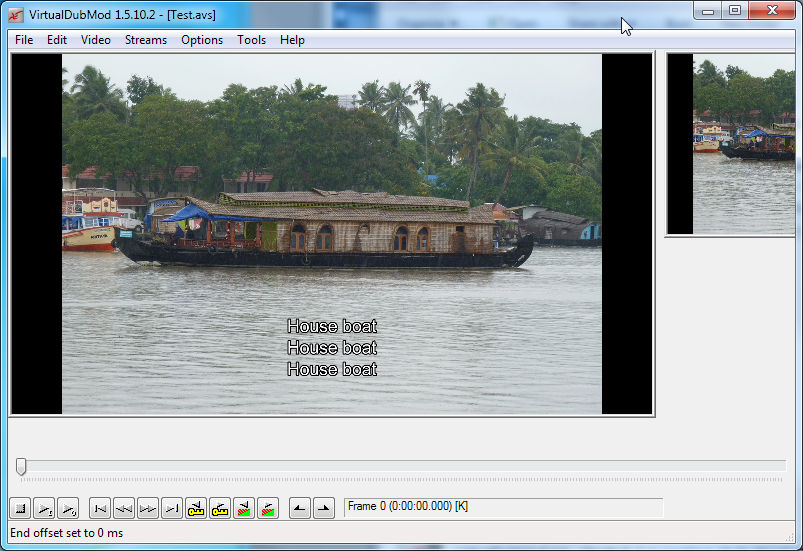Open the Tools menu
Image resolution: width=803 pixels, height=551 pixels.
tap(251, 40)
